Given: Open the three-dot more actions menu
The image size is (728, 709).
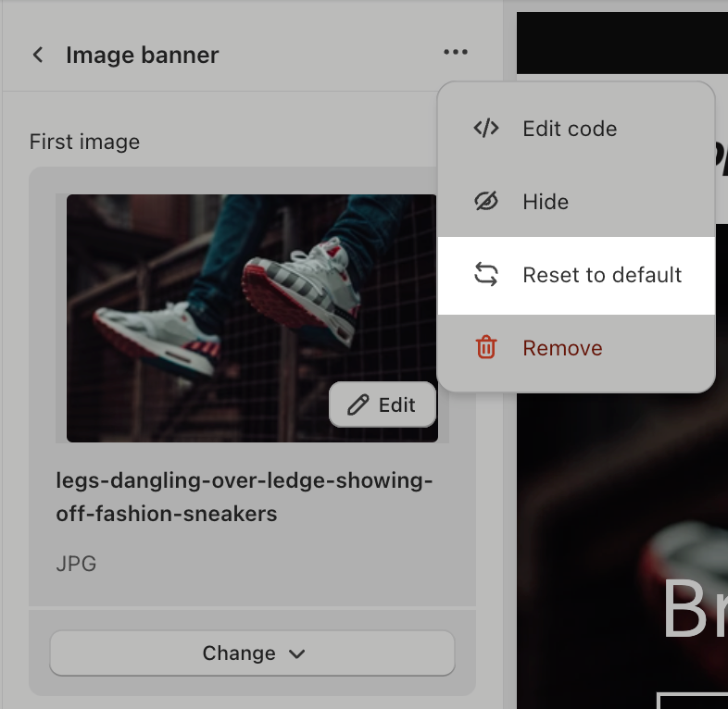Looking at the screenshot, I should pos(456,52).
